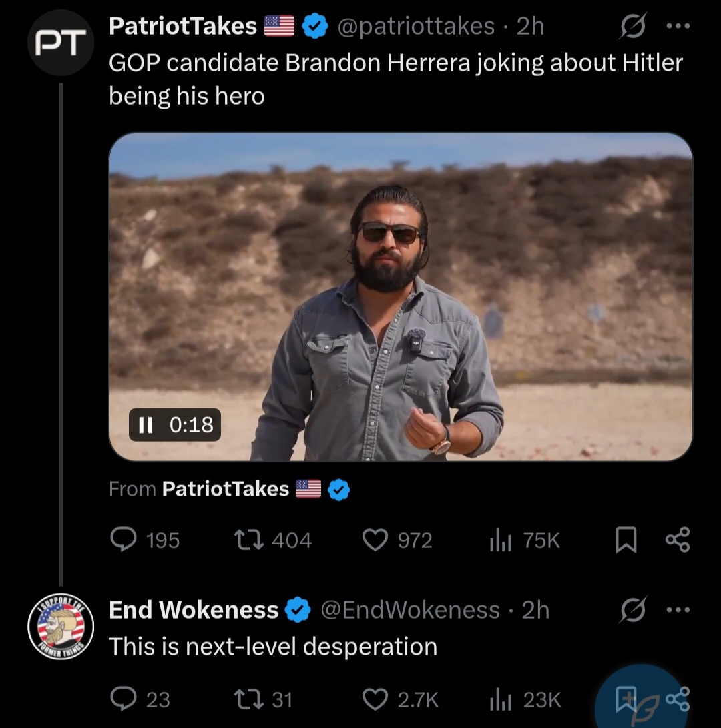Share the PatriotTakes post

pyautogui.click(x=678, y=540)
